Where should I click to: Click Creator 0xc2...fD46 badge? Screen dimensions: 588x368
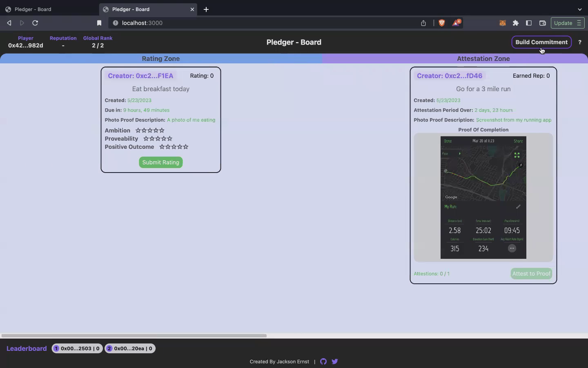coord(450,76)
